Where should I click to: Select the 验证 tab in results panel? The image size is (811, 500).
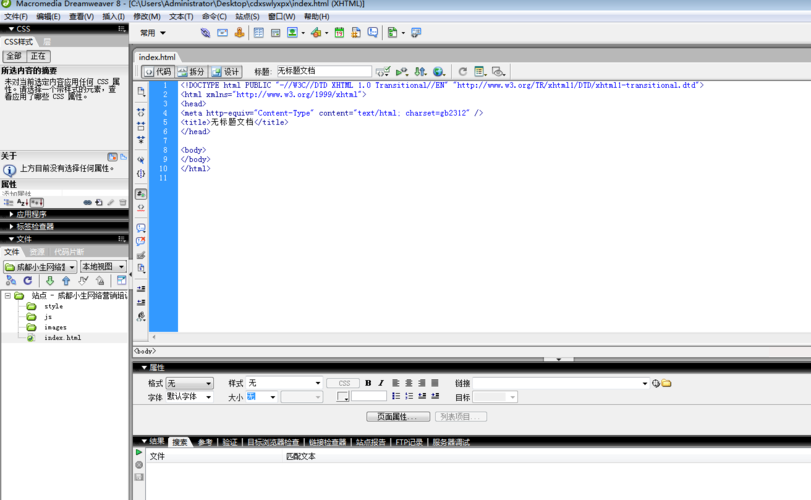point(230,442)
